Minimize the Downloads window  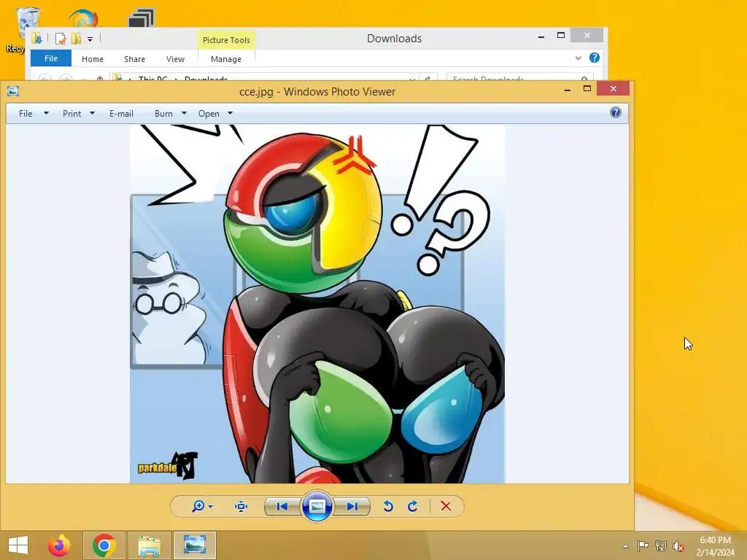[541, 36]
